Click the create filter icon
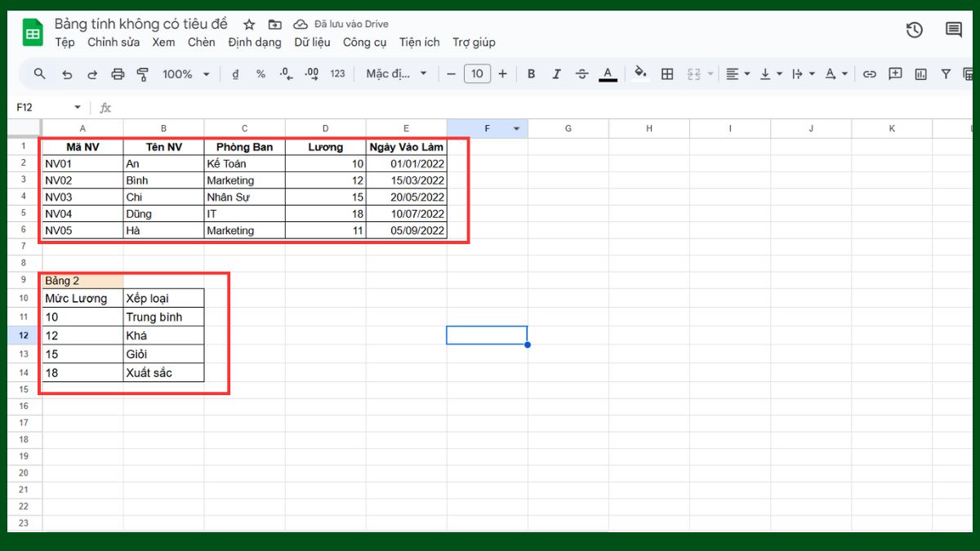The image size is (980, 551). 945,73
